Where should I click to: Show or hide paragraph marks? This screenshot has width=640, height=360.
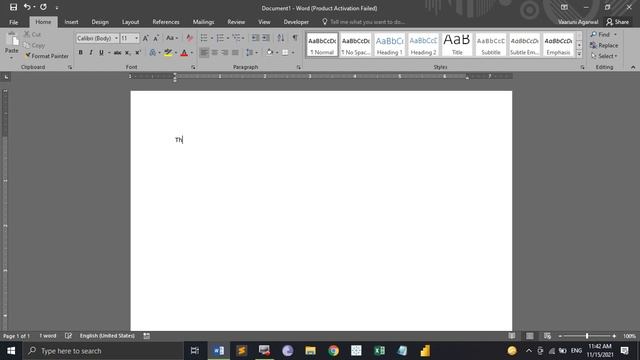(x=295, y=38)
